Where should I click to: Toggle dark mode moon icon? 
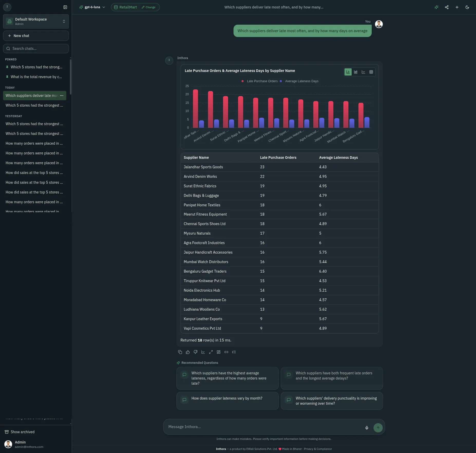pyautogui.click(x=467, y=7)
